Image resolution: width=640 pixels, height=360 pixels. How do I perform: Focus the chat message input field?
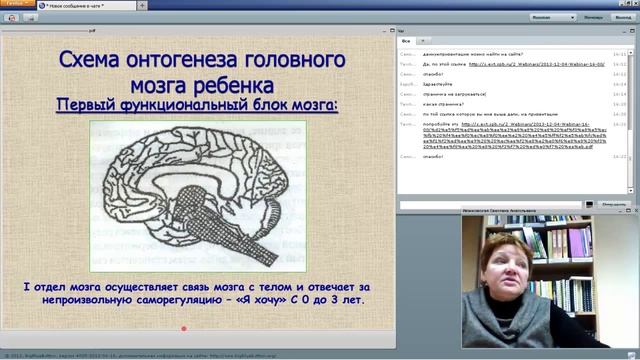(491, 204)
